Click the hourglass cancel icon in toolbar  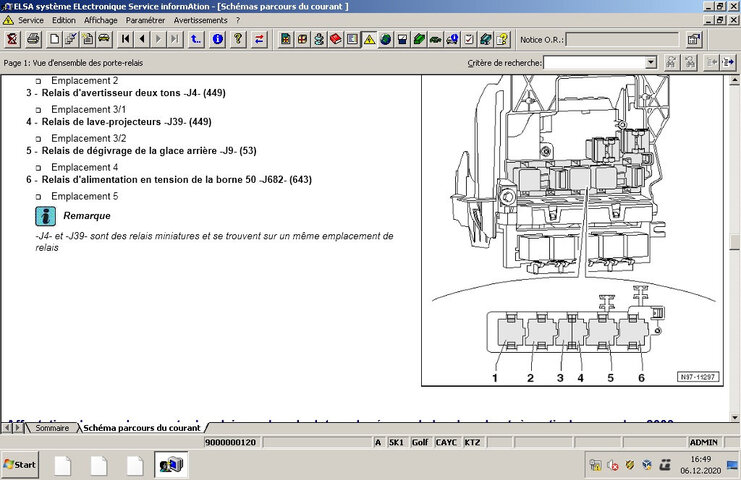(x=12, y=39)
